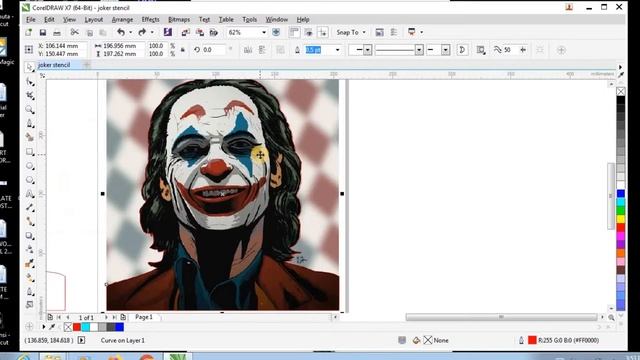The image size is (640, 360).
Task: Select the Pick tool in toolbox
Action: [29, 67]
